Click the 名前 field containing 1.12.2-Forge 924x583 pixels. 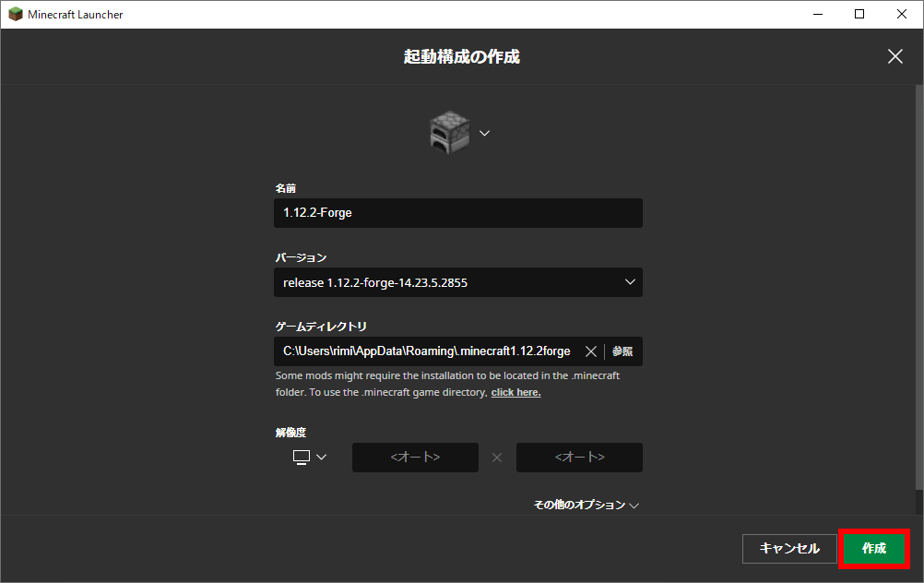click(458, 212)
